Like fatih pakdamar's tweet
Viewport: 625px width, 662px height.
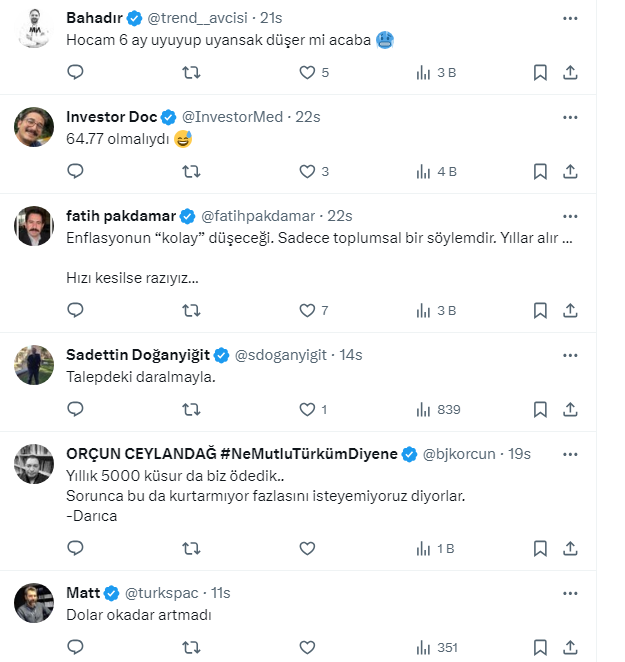click(x=308, y=310)
